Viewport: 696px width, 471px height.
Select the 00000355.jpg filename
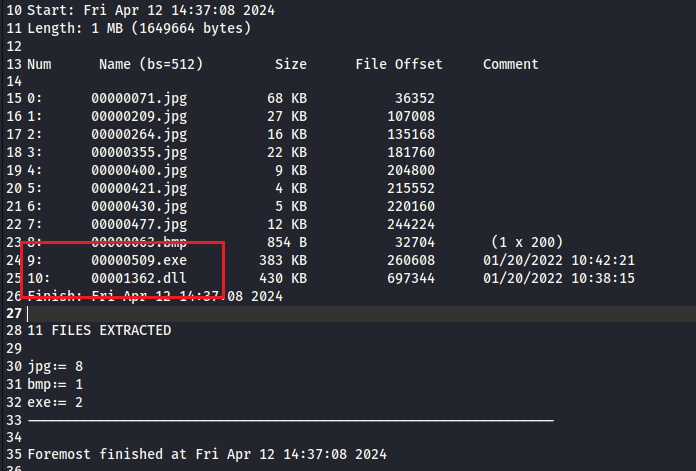tap(139, 152)
